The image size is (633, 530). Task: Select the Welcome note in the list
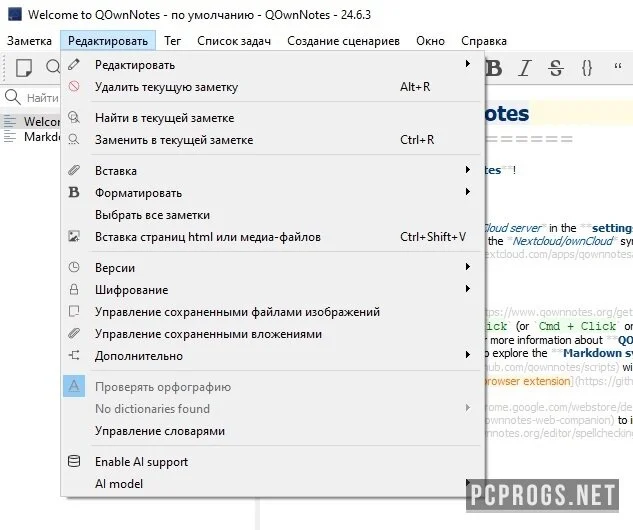pos(31,121)
